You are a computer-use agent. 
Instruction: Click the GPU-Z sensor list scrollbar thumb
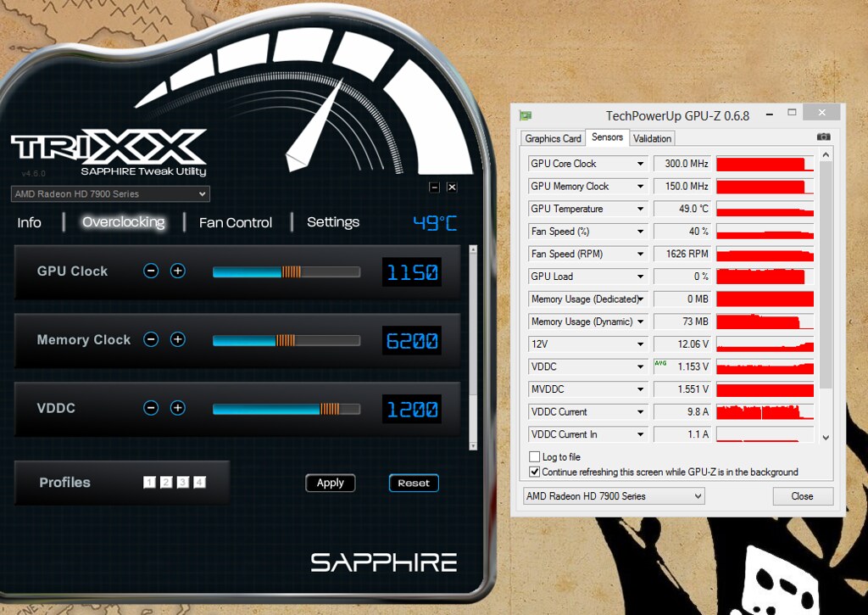tap(826, 276)
